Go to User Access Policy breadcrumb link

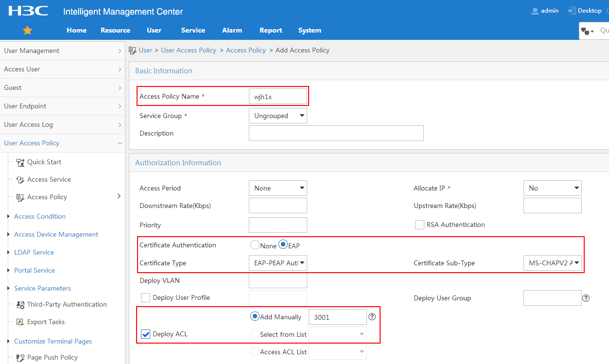pos(189,50)
